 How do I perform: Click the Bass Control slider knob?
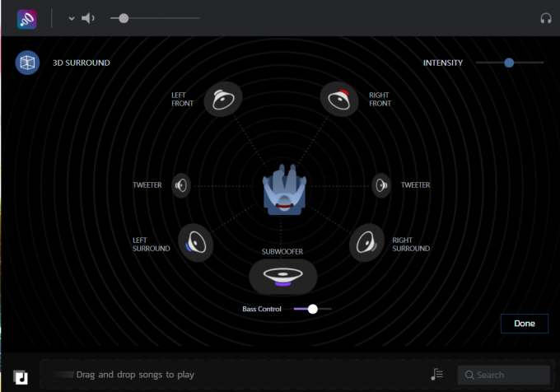tap(312, 309)
